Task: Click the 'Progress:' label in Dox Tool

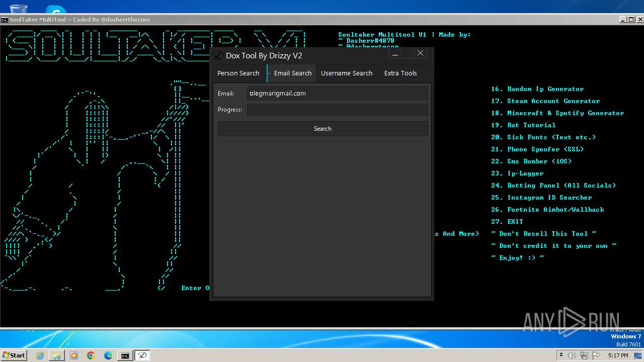Action: pos(230,110)
